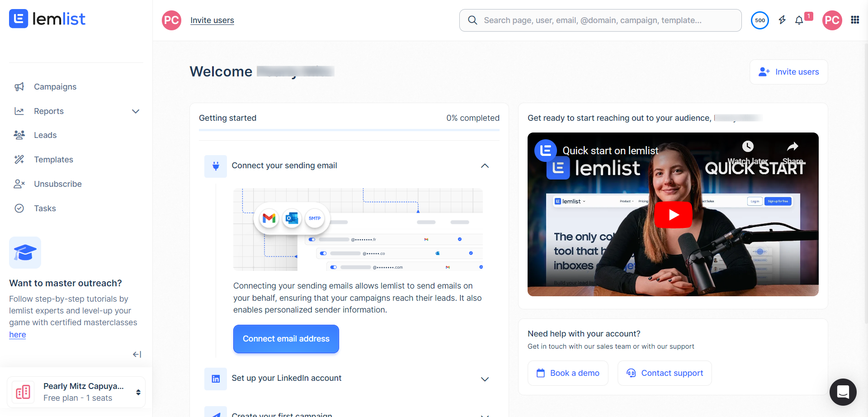Click the 500 credits counter icon
Screen dimensions: 868x417
tap(760, 20)
